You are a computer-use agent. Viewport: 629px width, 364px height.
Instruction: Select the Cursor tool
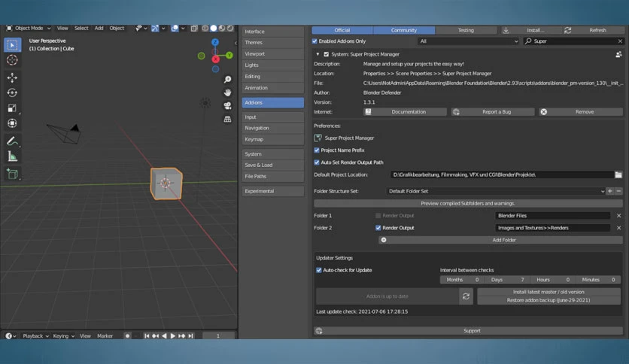click(12, 60)
